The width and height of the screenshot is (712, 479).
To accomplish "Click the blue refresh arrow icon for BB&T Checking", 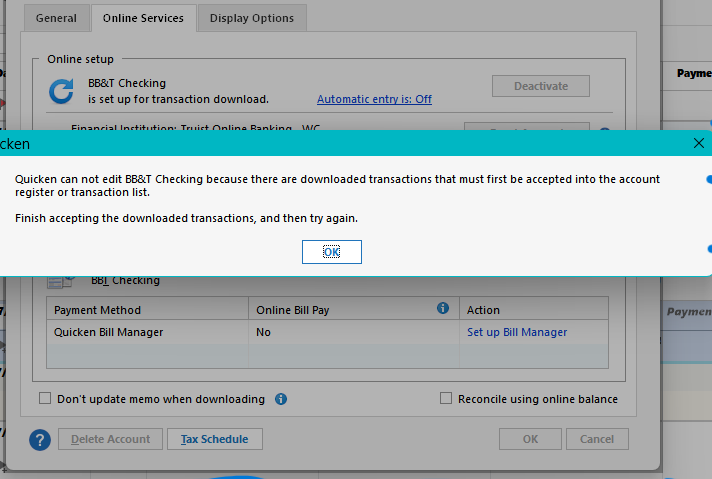I will (61, 91).
